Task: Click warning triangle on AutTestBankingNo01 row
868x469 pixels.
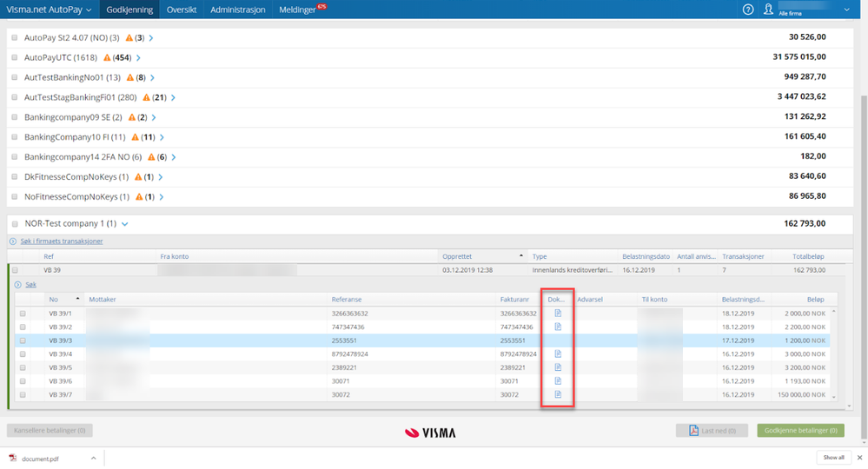Action: pos(130,77)
